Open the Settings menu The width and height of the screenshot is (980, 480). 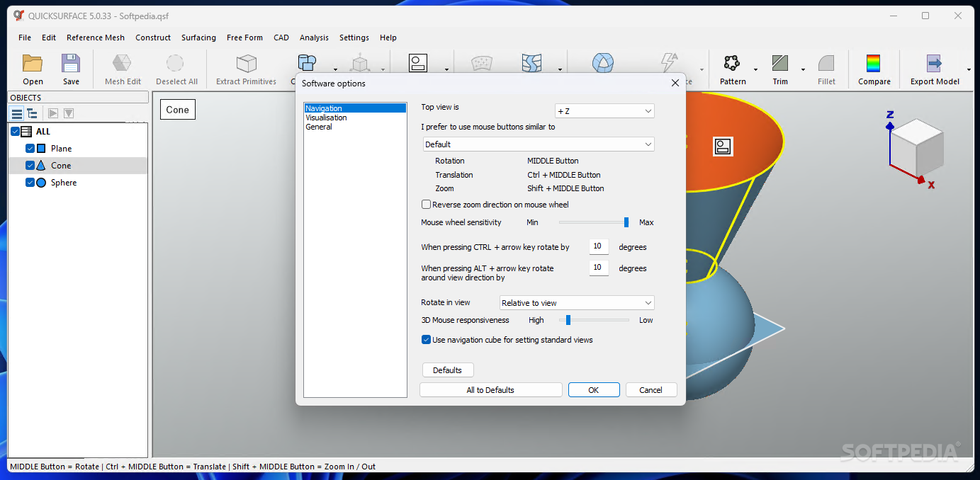[x=354, y=38]
